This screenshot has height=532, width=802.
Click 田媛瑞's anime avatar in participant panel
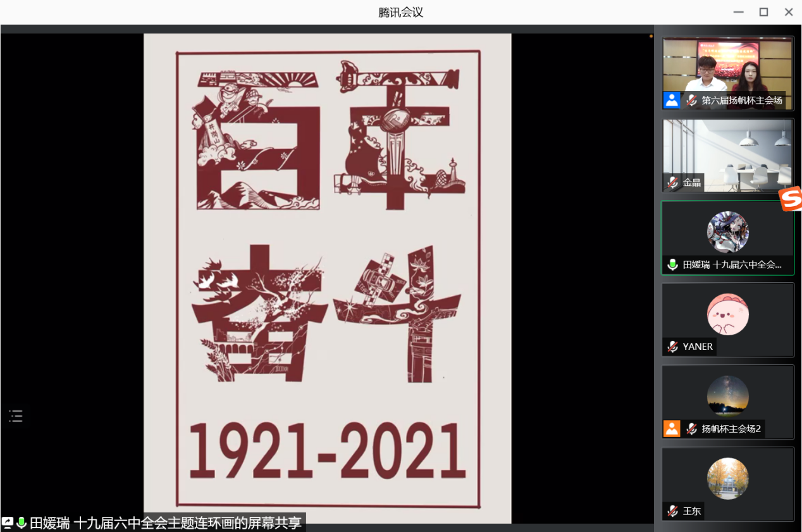(727, 232)
